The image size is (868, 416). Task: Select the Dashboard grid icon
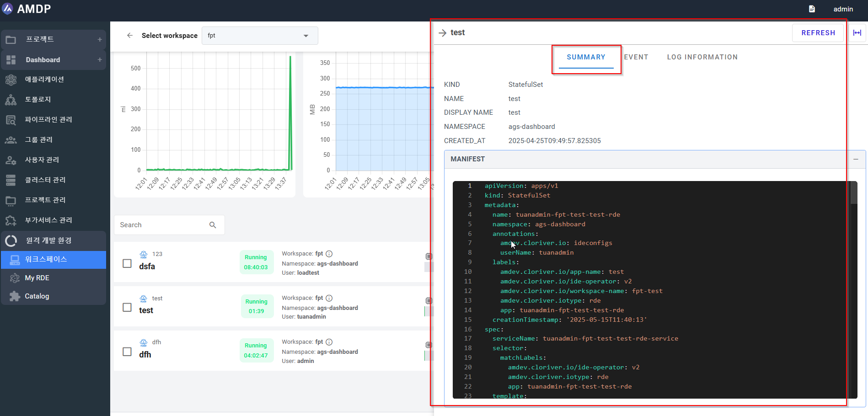pos(11,60)
